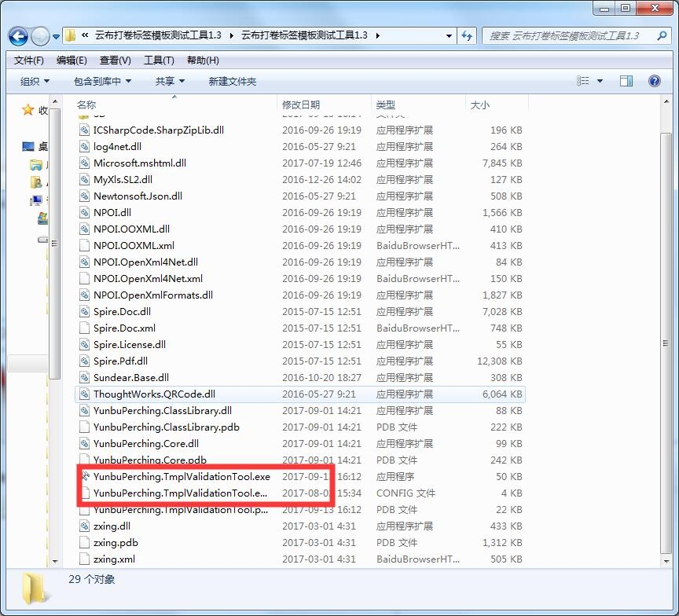Select YunbuPerching.Core.dll file name

click(146, 443)
